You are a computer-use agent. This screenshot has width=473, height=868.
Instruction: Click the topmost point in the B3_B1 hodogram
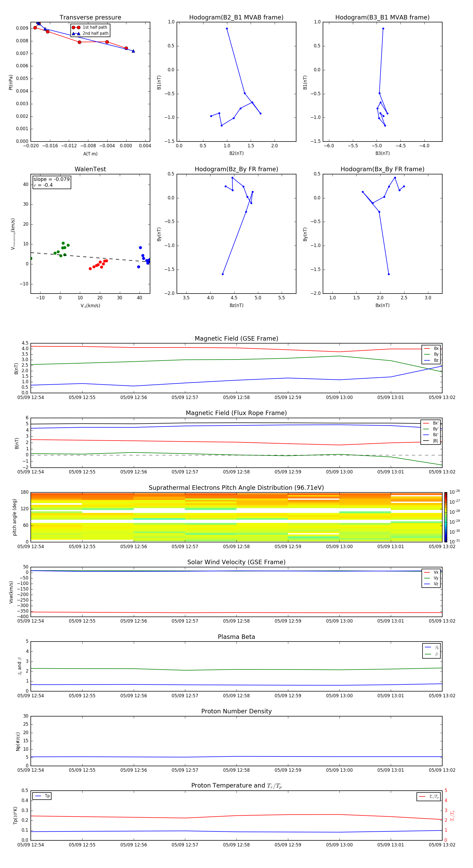point(383,29)
